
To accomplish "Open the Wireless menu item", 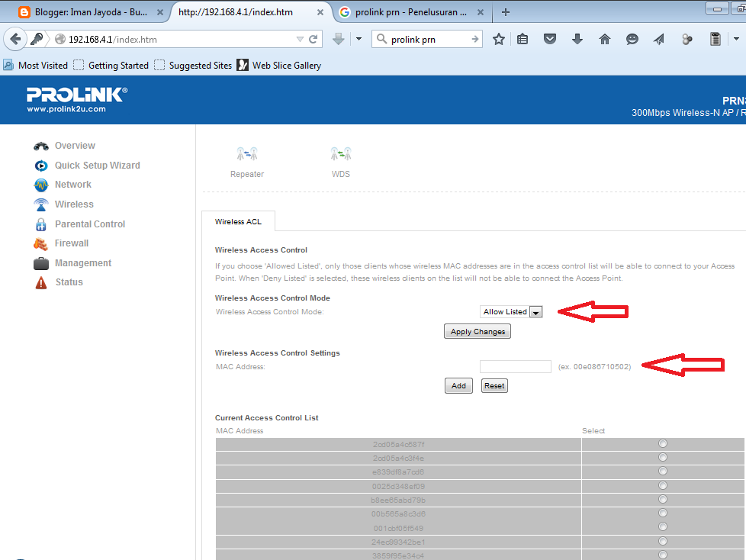I will [x=74, y=204].
